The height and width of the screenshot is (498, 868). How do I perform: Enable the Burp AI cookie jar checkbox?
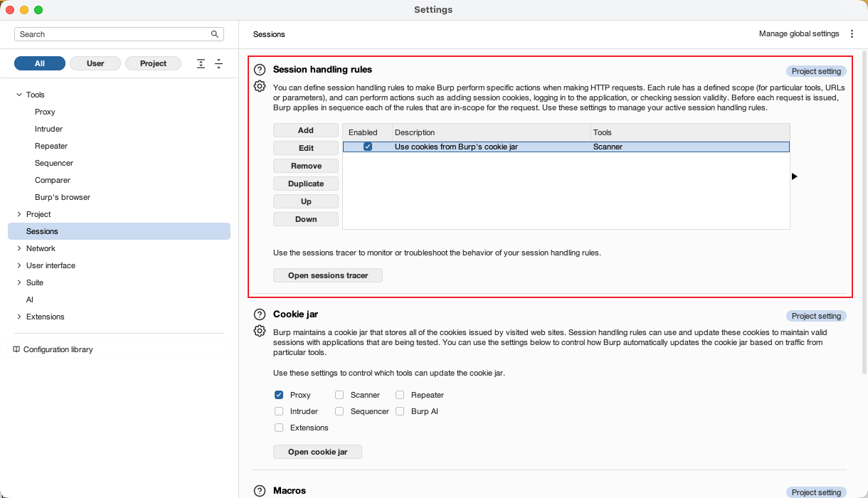pyautogui.click(x=400, y=411)
